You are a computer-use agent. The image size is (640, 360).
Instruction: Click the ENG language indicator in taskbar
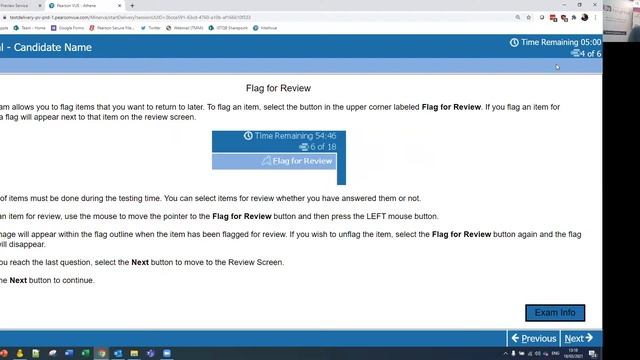pos(556,353)
